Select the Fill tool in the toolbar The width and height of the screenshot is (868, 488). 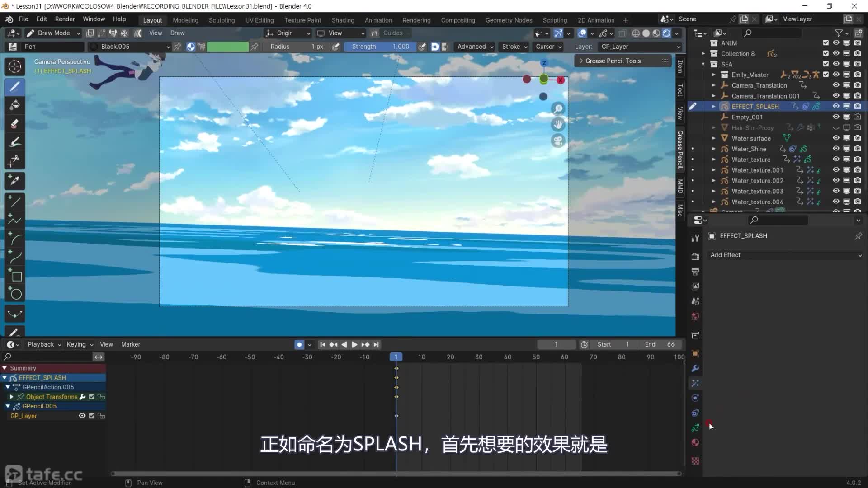14,105
